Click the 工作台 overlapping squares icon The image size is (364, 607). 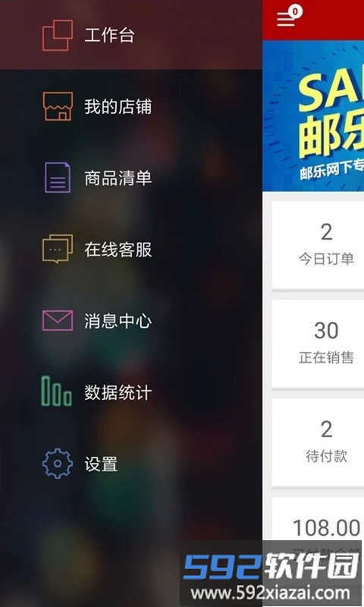point(57,35)
